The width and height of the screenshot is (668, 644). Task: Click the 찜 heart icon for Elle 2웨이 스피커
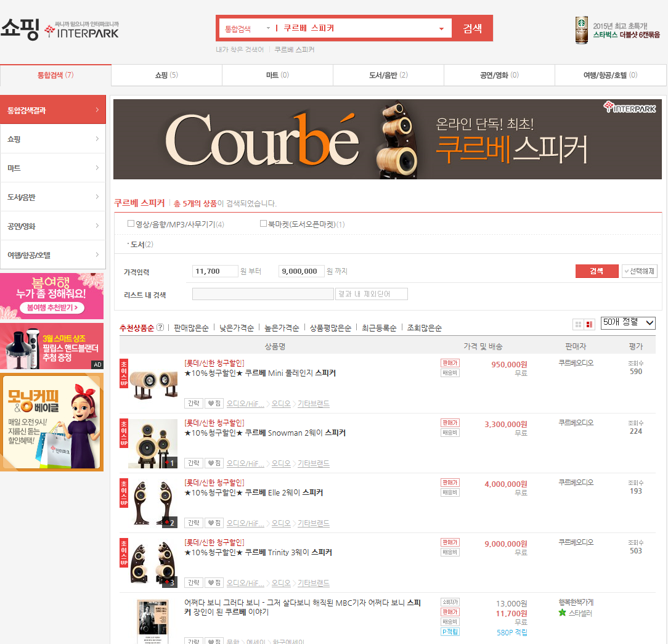tap(214, 523)
